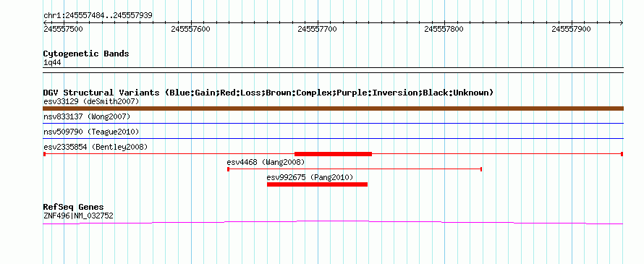The height and width of the screenshot is (264, 644).
Task: Click ruler position label 245557800
Action: click(444, 29)
